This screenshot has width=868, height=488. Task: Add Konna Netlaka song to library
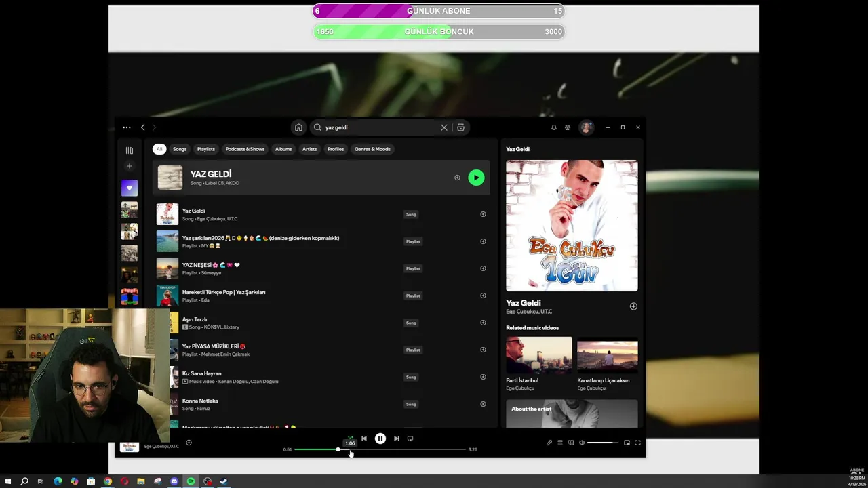pos(483,404)
